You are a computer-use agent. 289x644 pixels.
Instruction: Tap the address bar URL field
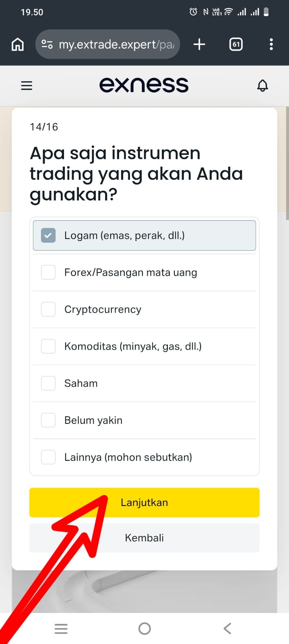click(117, 44)
